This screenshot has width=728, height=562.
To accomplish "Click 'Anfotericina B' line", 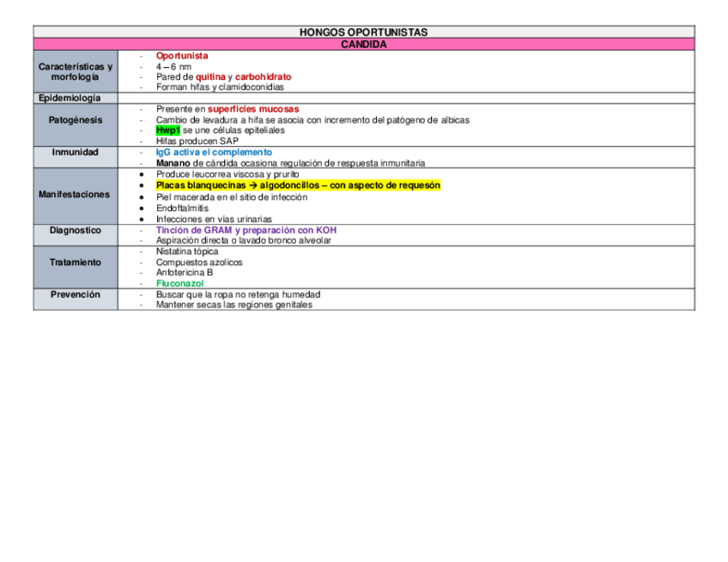I will 185,272.
